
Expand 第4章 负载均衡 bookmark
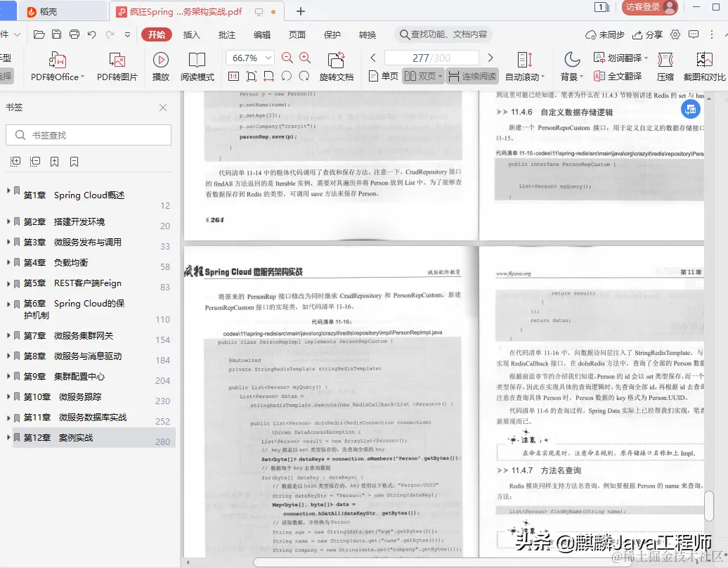coord(8,262)
